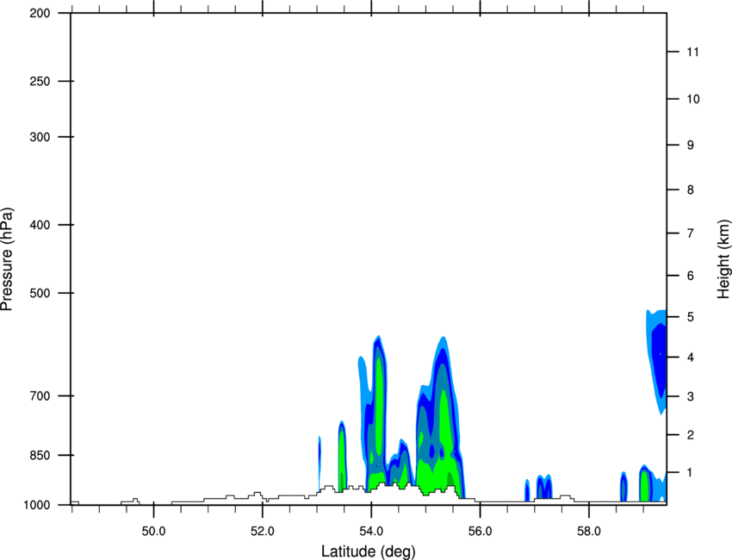
Task: Pick the 8 km height tick label
Action: pos(691,190)
